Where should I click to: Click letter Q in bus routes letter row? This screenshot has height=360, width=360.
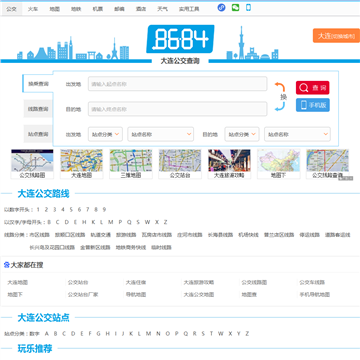click(x=129, y=222)
